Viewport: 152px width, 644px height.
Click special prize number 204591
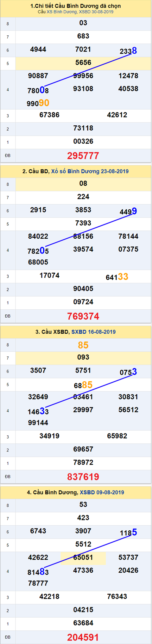tap(83, 637)
